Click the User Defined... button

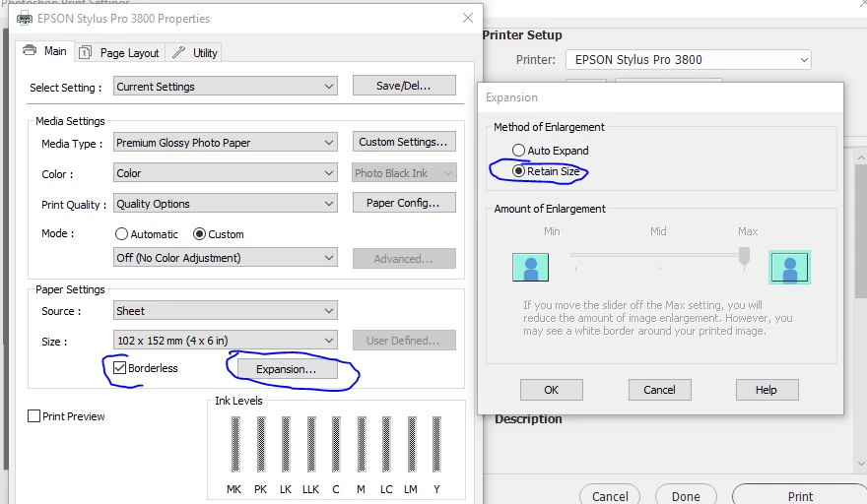click(x=404, y=341)
